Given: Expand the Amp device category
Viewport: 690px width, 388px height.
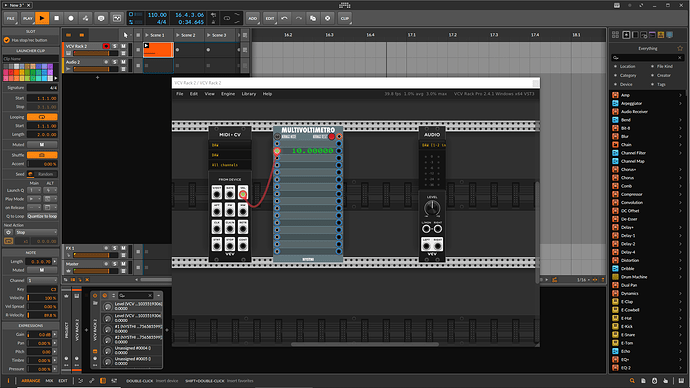Looking at the screenshot, I should (x=680, y=95).
